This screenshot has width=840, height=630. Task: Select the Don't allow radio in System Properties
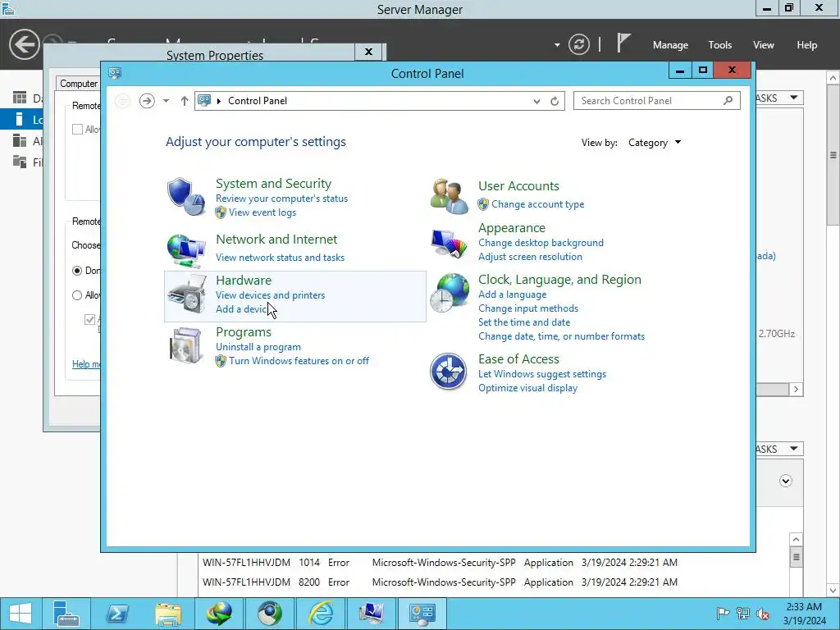77,271
